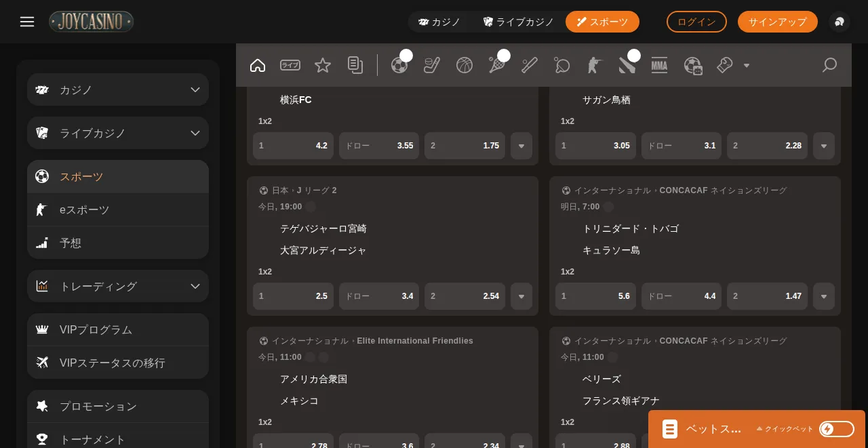Click the ログイン button
The image size is (868, 448).
pyautogui.click(x=696, y=22)
